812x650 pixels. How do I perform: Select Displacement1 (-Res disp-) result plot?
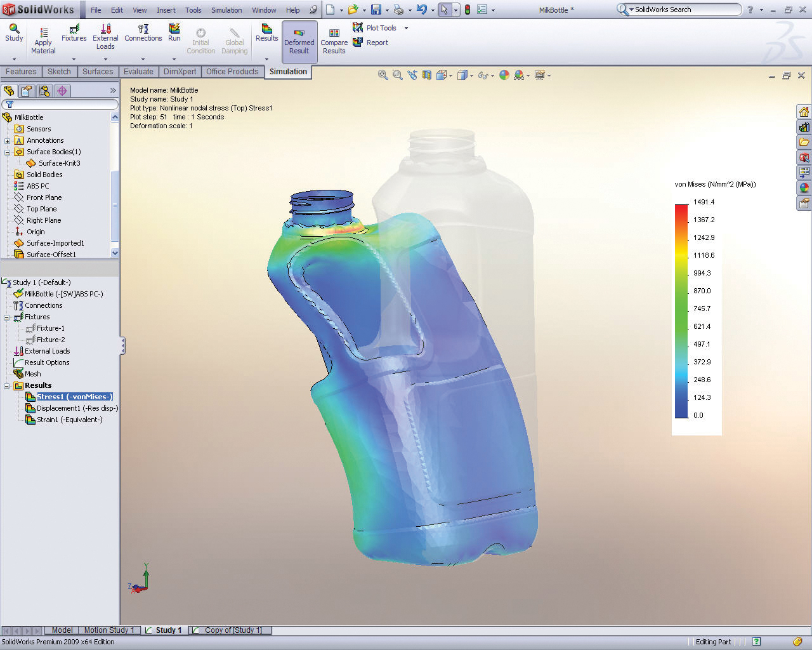pos(77,408)
